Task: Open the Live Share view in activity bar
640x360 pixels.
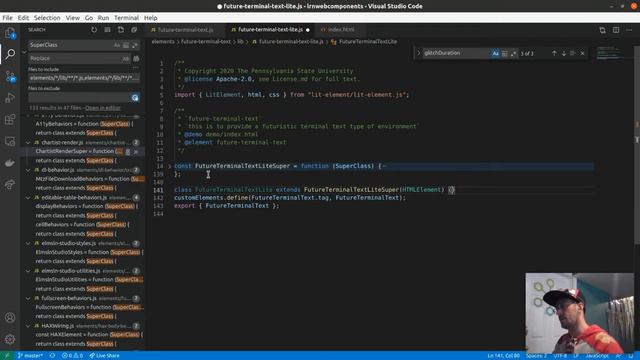Action: pyautogui.click(x=10, y=184)
